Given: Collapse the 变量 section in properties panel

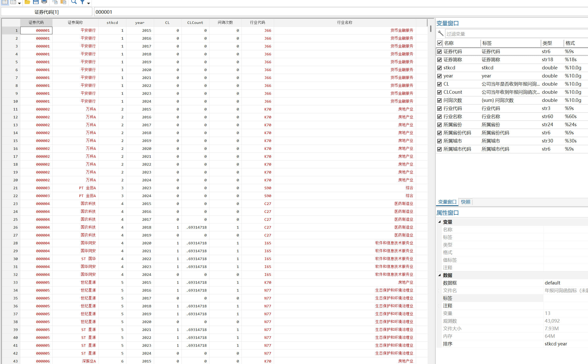Looking at the screenshot, I should 439,222.
